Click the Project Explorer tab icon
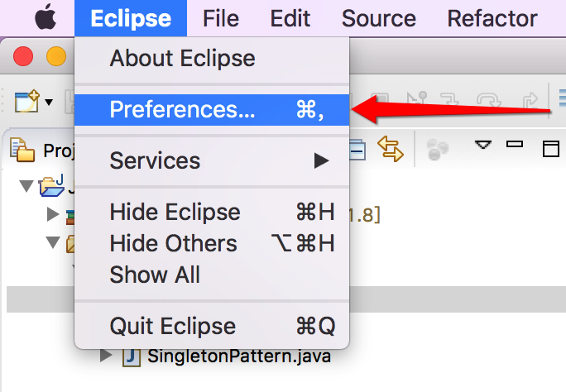This screenshot has width=566, height=392. pyautogui.click(x=22, y=150)
